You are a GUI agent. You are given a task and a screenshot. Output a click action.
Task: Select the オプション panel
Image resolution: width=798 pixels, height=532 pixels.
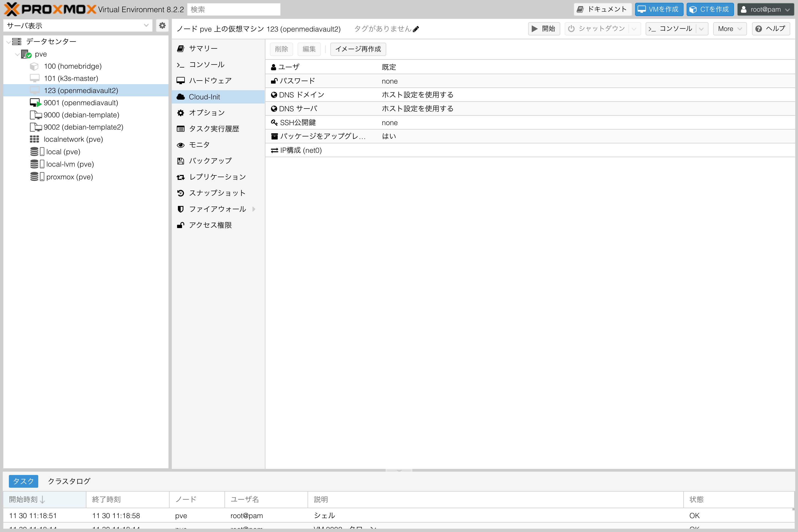[206, 113]
